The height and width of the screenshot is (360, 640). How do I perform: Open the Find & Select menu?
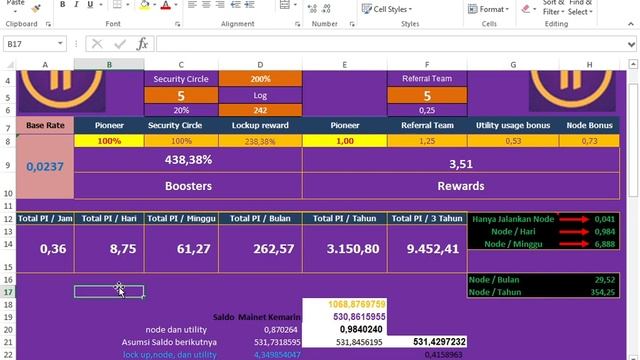pos(580,8)
